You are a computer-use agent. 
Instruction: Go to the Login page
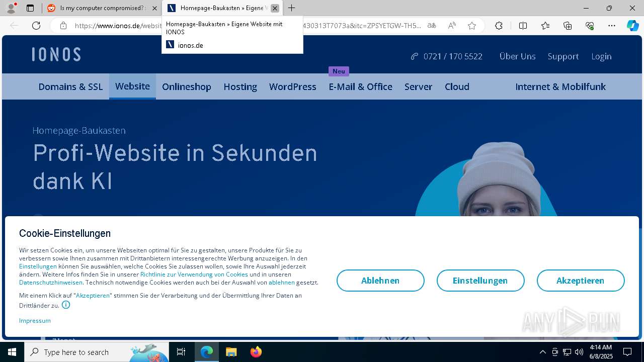pyautogui.click(x=601, y=56)
